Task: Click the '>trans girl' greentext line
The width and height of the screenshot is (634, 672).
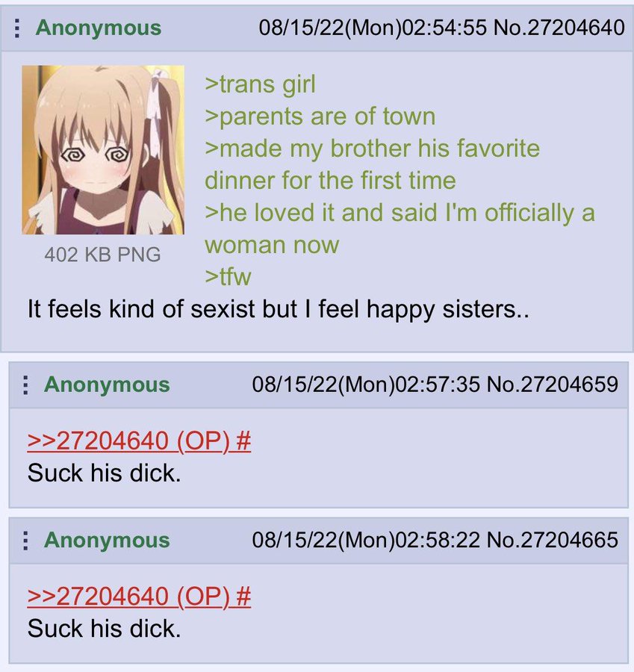Action: [260, 84]
